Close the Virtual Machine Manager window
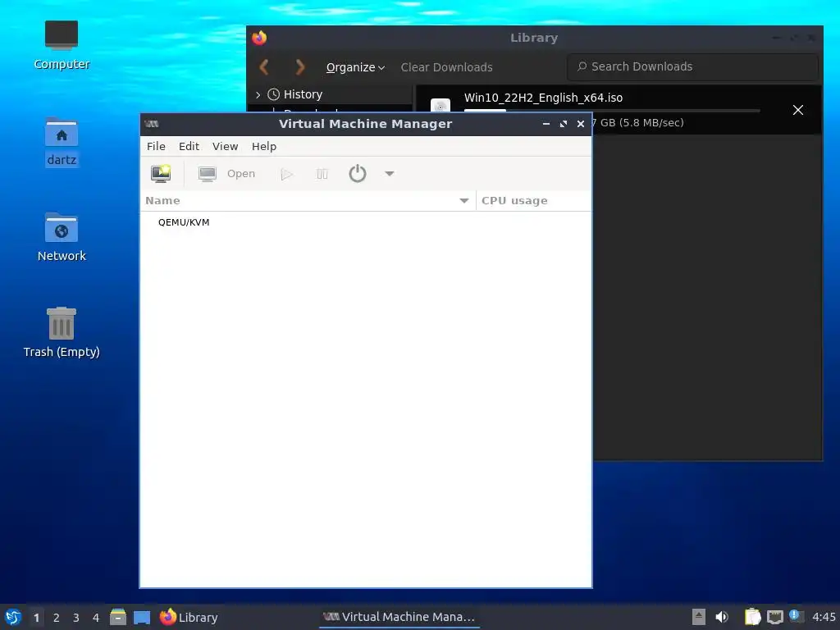Screen dimensions: 840x630 point(580,124)
